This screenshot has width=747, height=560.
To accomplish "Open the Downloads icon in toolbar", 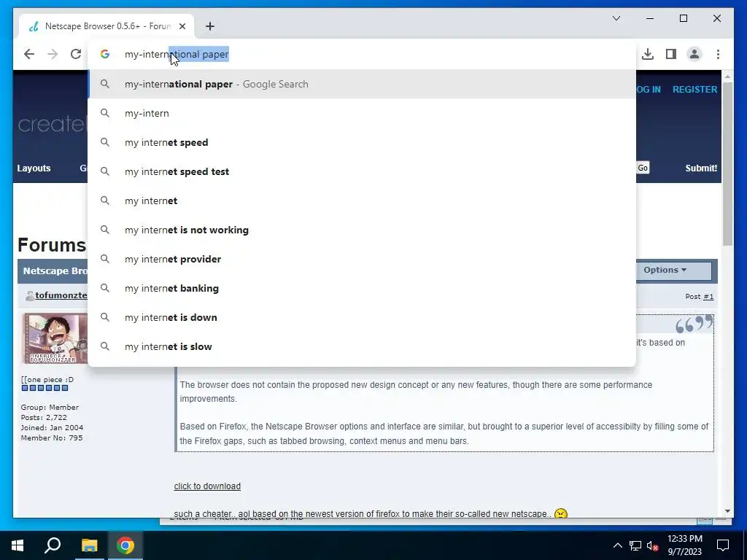I will 648,54.
